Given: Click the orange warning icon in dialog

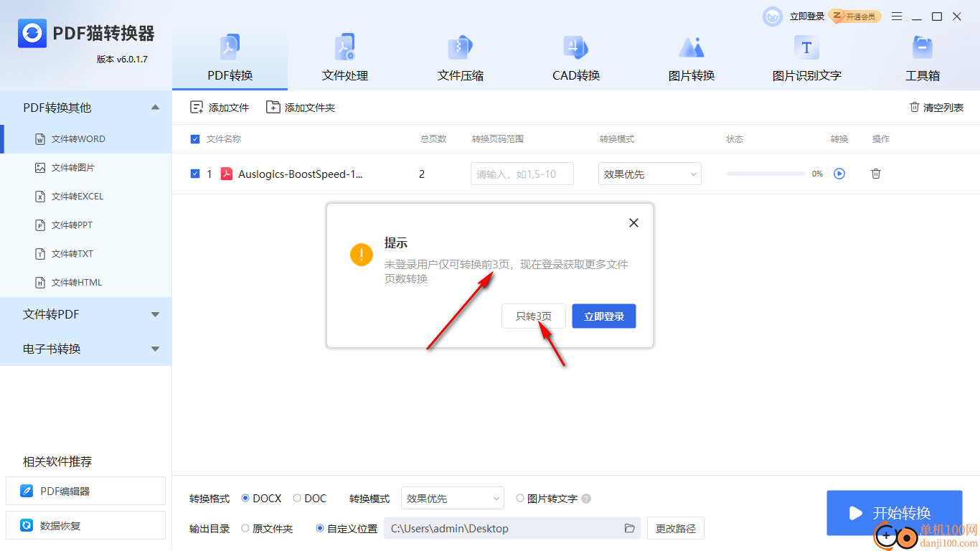Looking at the screenshot, I should click(x=362, y=255).
